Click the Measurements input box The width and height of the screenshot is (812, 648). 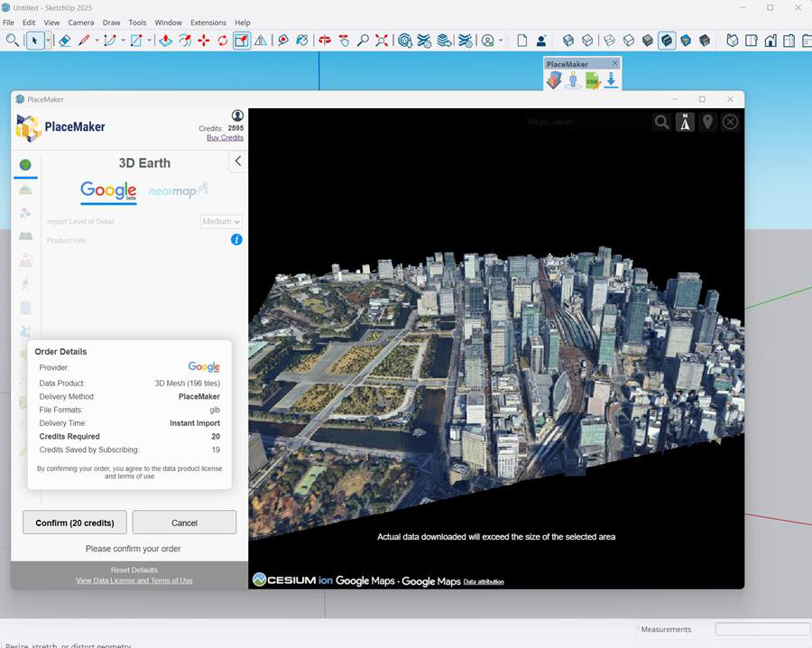click(x=763, y=629)
